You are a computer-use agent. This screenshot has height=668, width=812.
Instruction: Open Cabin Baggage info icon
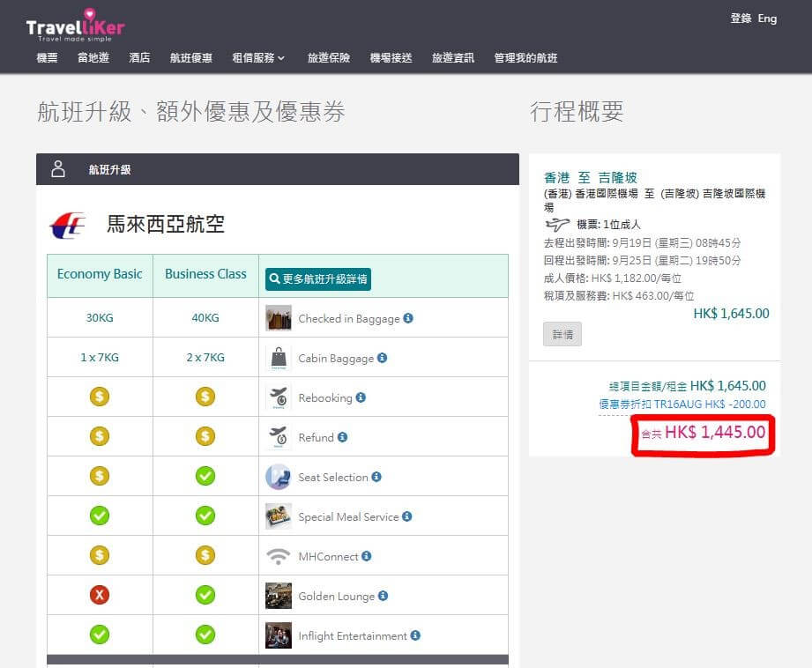[382, 358]
